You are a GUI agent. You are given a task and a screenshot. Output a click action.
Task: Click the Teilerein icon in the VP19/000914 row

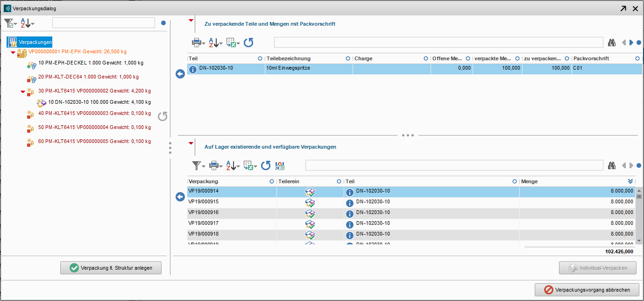310,192
